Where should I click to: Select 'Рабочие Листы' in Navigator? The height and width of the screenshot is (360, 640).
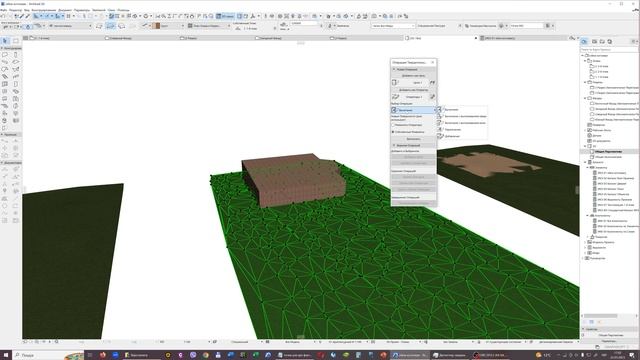[600, 130]
